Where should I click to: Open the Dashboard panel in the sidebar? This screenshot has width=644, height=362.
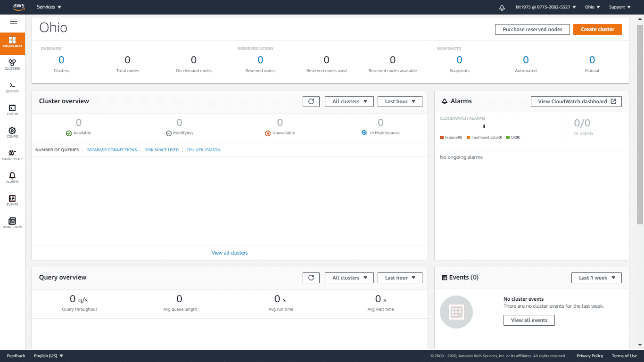(x=12, y=43)
